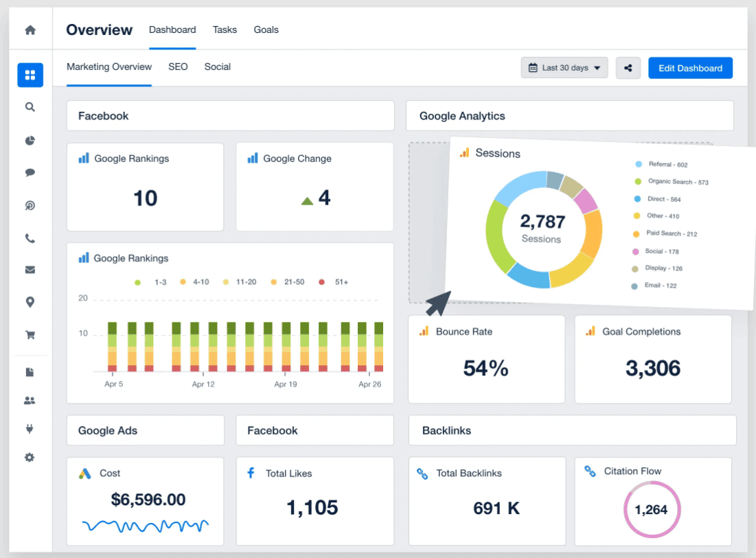The width and height of the screenshot is (756, 558).
Task: Click the Display - 126 legend entry
Action: (x=657, y=268)
